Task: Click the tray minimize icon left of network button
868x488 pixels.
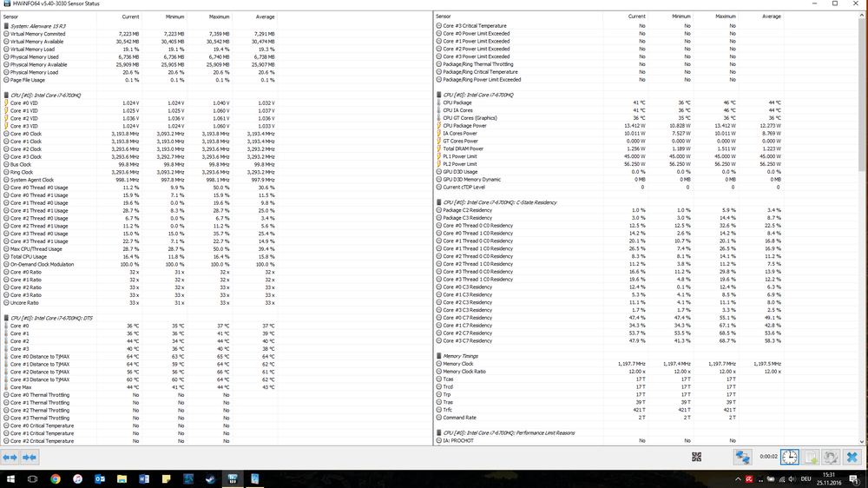Action: [696, 457]
